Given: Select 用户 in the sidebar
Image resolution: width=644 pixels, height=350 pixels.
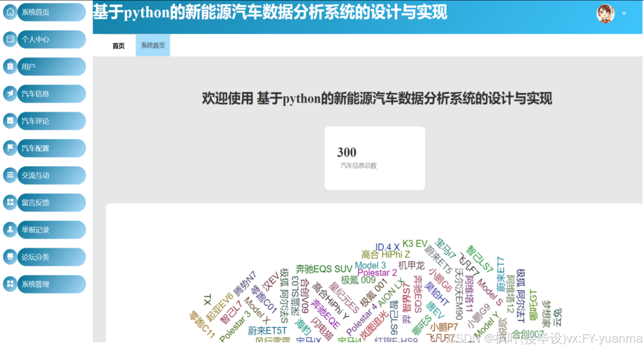Looking at the screenshot, I should point(52,66).
